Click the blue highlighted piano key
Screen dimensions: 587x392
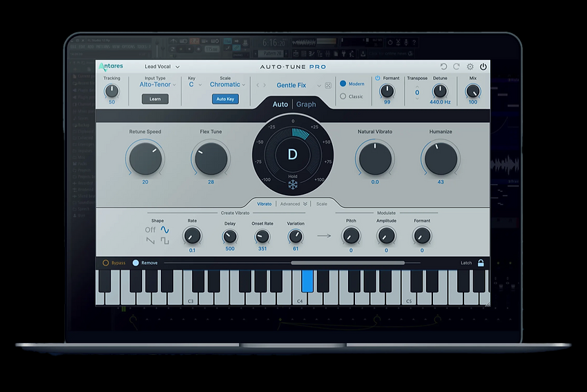tap(307, 280)
